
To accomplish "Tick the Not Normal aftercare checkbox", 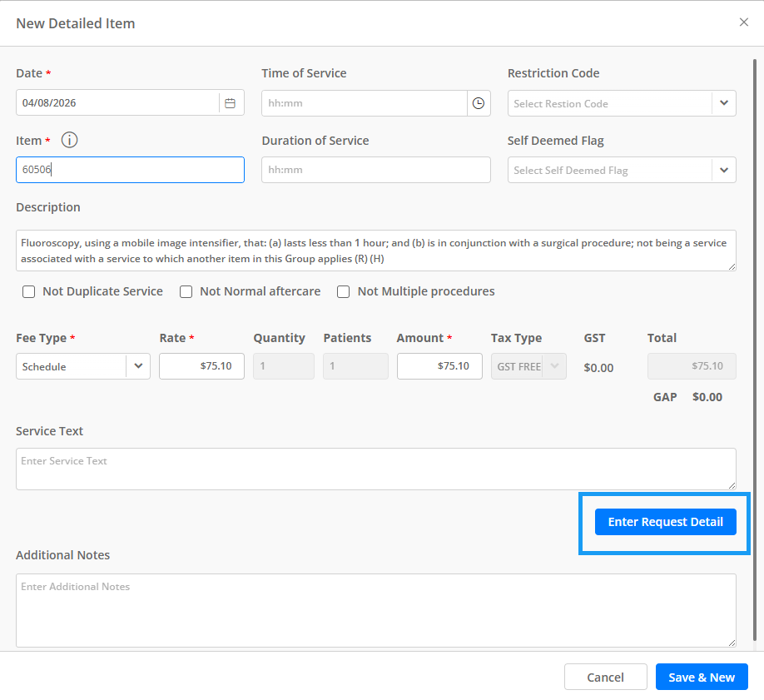I will coord(186,291).
